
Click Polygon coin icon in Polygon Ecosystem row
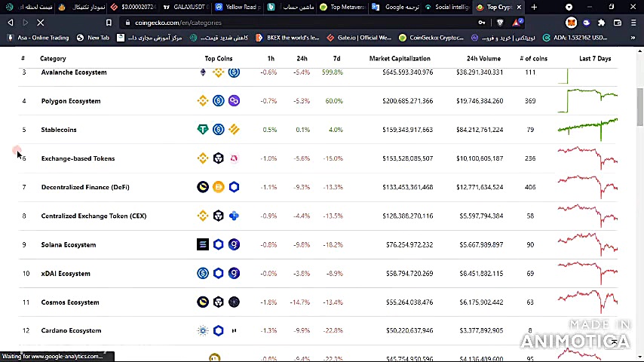[x=234, y=100]
